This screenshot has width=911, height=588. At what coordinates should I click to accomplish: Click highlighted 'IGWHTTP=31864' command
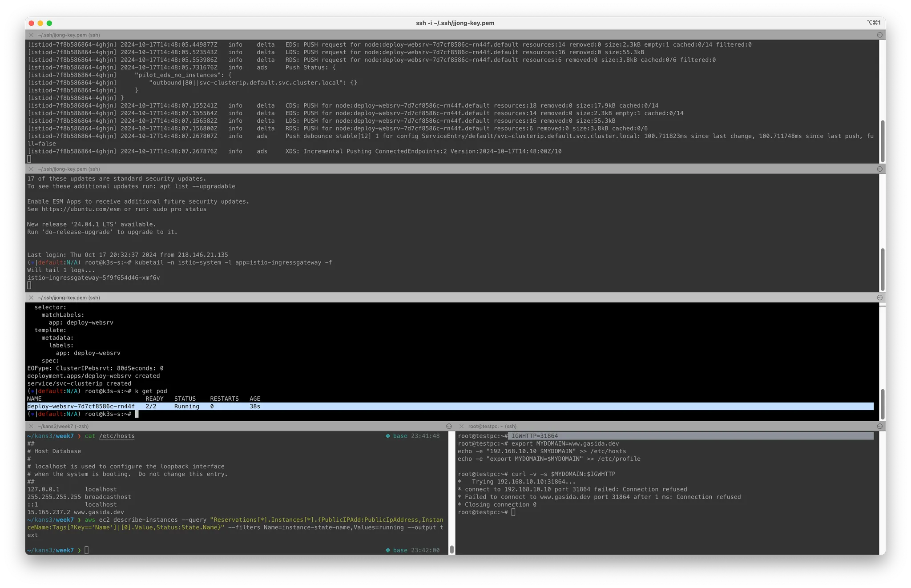(534, 436)
